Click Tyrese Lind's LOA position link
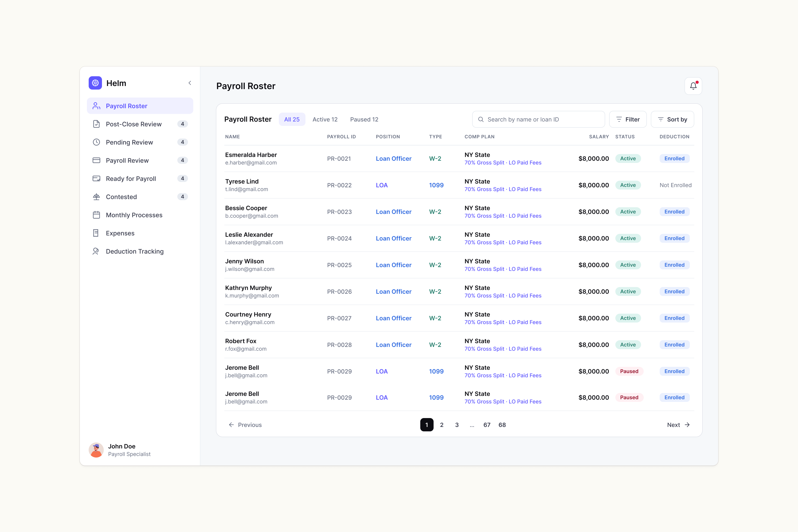This screenshot has width=798, height=532. point(382,185)
